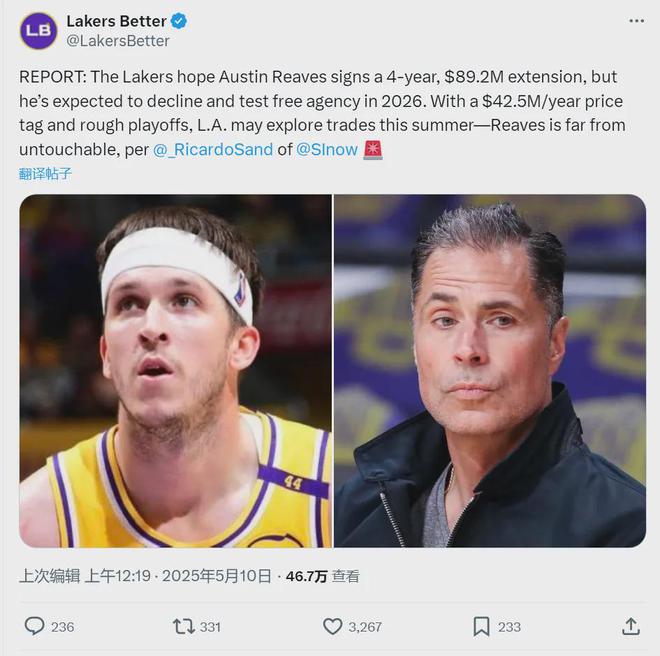Open the @LakersBetter handle
Image resolution: width=660 pixels, height=656 pixels.
118,41
